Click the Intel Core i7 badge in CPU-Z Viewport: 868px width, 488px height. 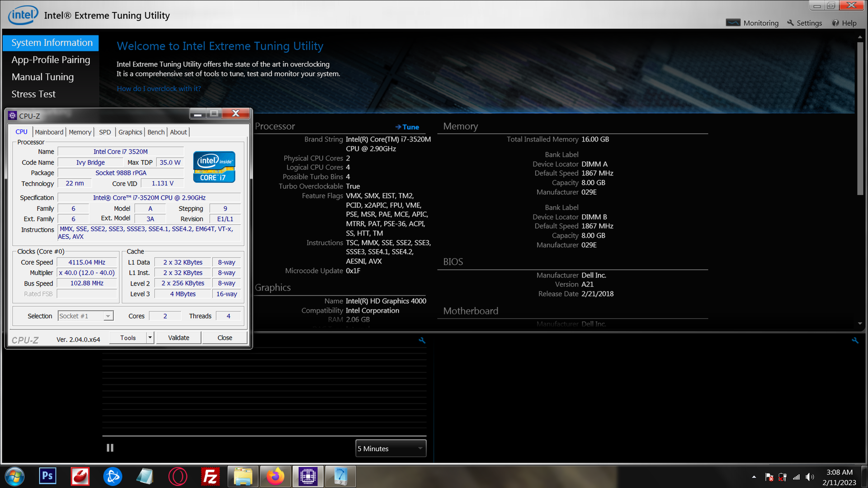(x=214, y=167)
